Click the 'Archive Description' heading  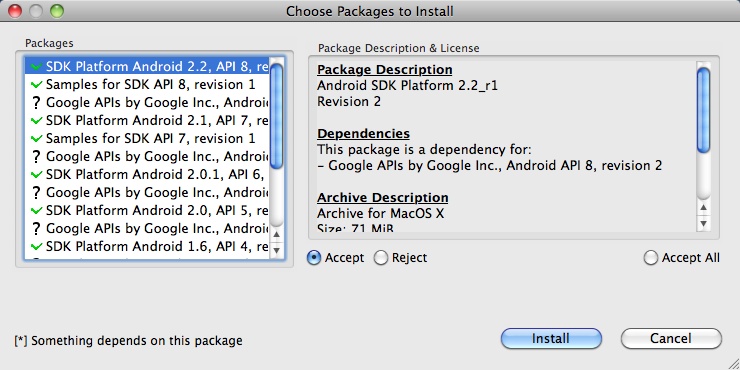(x=383, y=197)
